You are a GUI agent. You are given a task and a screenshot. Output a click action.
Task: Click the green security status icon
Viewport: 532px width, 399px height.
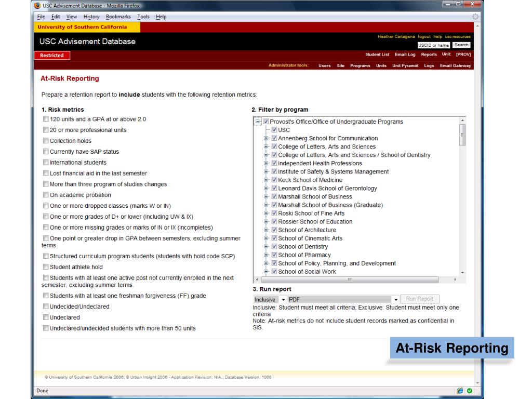coord(470,391)
